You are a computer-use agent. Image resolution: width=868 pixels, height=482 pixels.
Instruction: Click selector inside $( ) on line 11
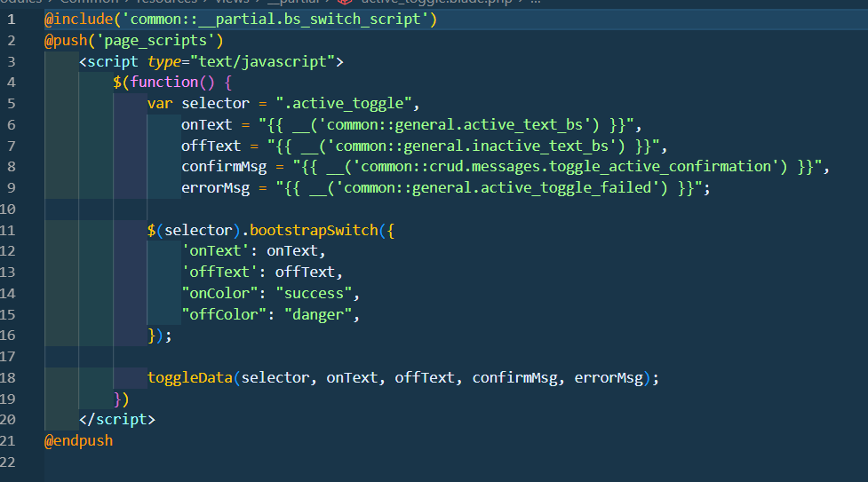(x=198, y=230)
